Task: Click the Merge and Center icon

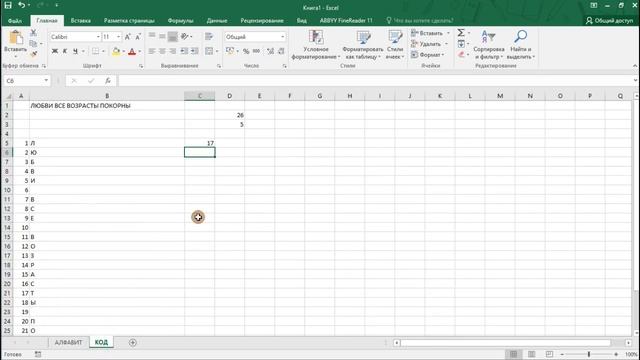Action: 209,51
